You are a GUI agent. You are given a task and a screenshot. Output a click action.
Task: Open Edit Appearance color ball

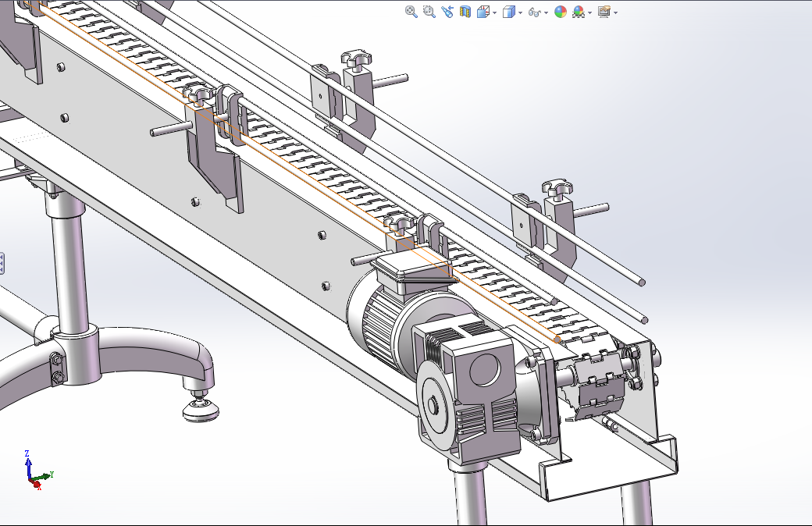click(561, 12)
